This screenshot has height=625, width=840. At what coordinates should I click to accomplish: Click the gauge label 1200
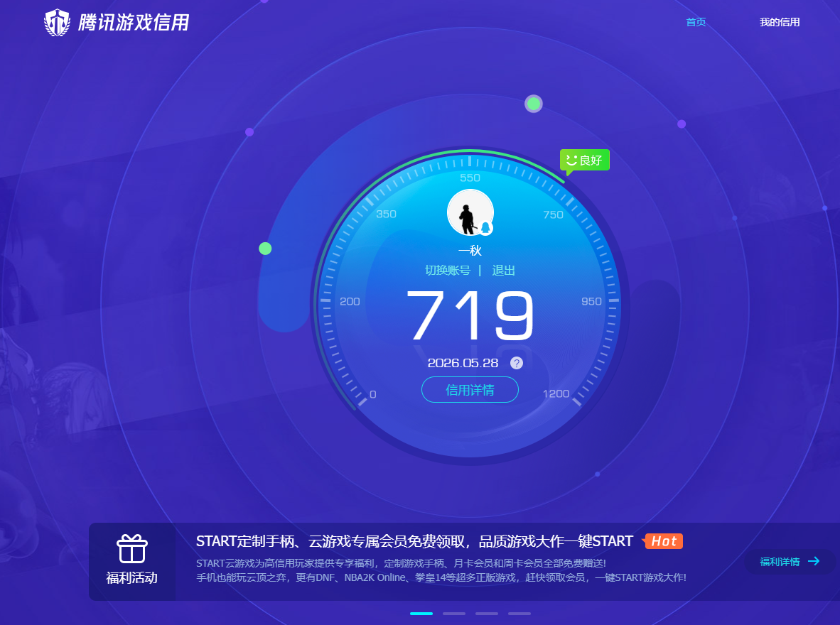tap(556, 393)
